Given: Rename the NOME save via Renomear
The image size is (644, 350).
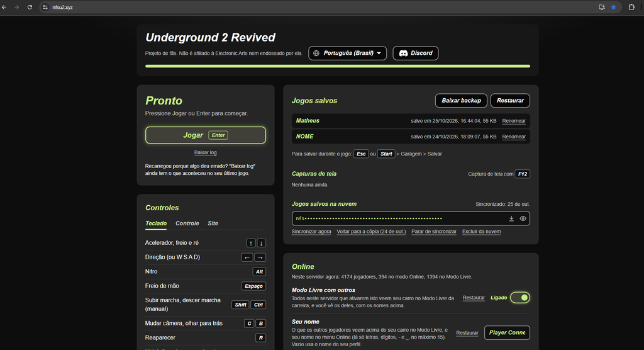Looking at the screenshot, I should click(514, 137).
